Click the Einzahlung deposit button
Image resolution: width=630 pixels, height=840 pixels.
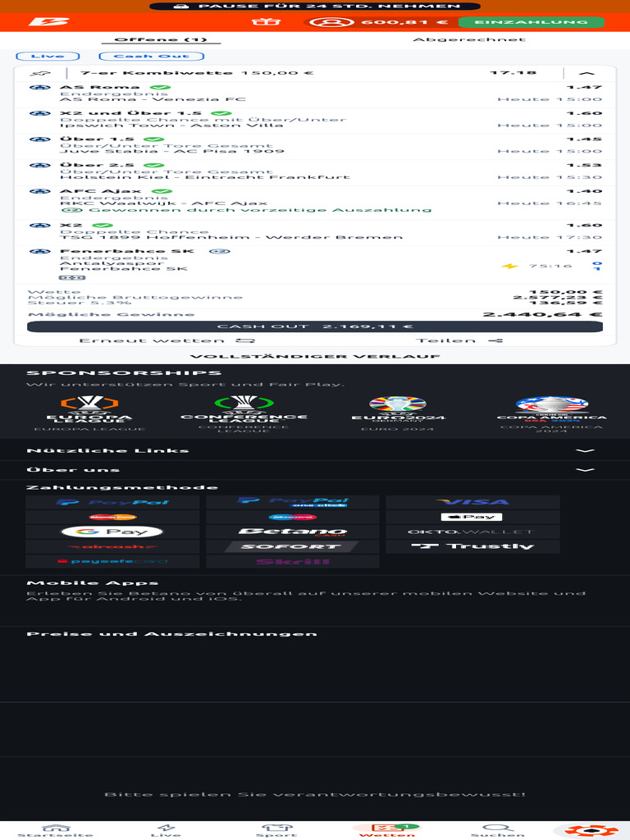pos(532,22)
